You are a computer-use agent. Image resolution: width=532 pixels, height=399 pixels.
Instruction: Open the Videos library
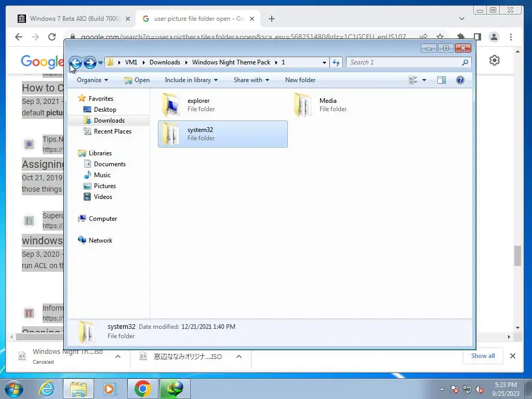tap(103, 197)
